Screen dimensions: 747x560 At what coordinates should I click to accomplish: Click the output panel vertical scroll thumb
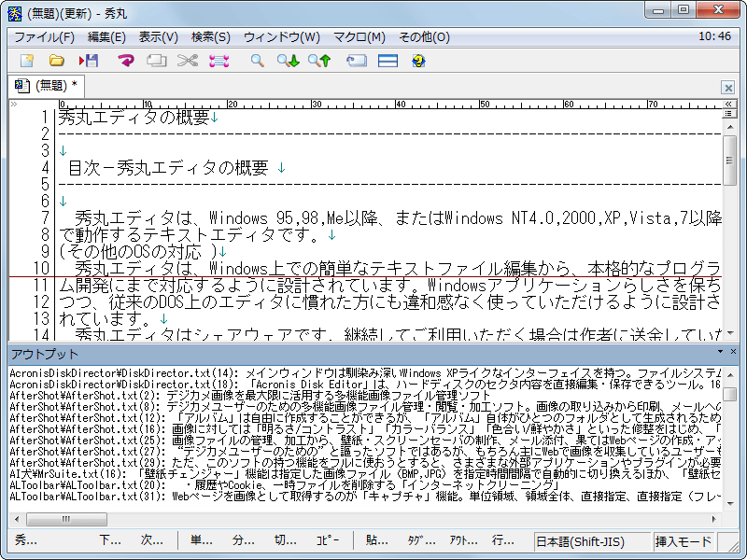(x=730, y=394)
